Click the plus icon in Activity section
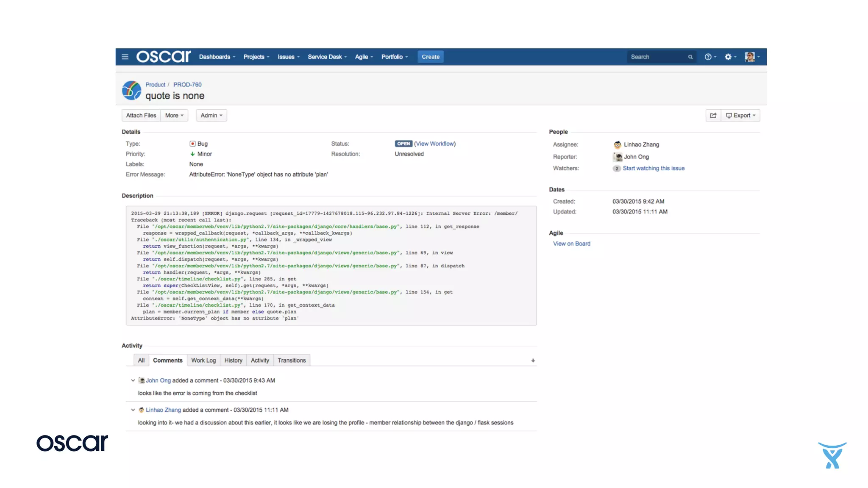This screenshot has height=488, width=868. click(533, 360)
